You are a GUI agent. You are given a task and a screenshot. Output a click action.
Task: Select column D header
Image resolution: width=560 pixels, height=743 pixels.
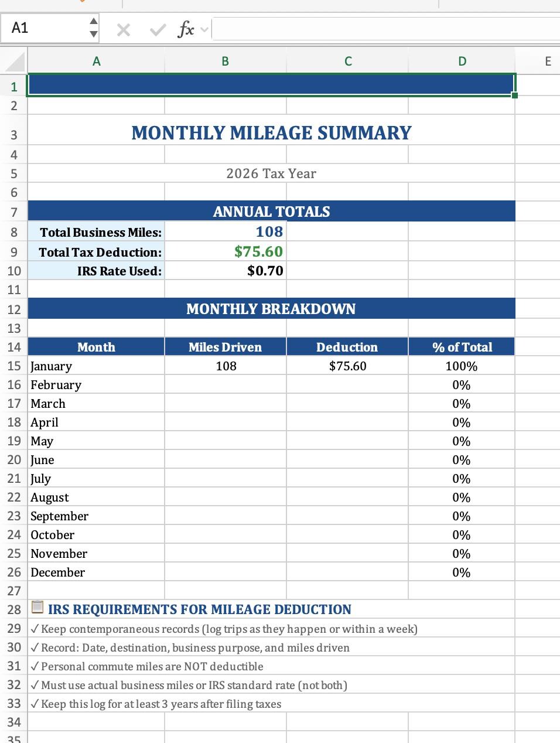462,61
